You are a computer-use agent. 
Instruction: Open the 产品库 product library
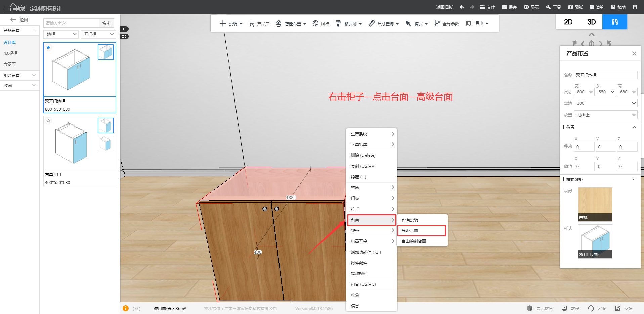click(x=259, y=24)
